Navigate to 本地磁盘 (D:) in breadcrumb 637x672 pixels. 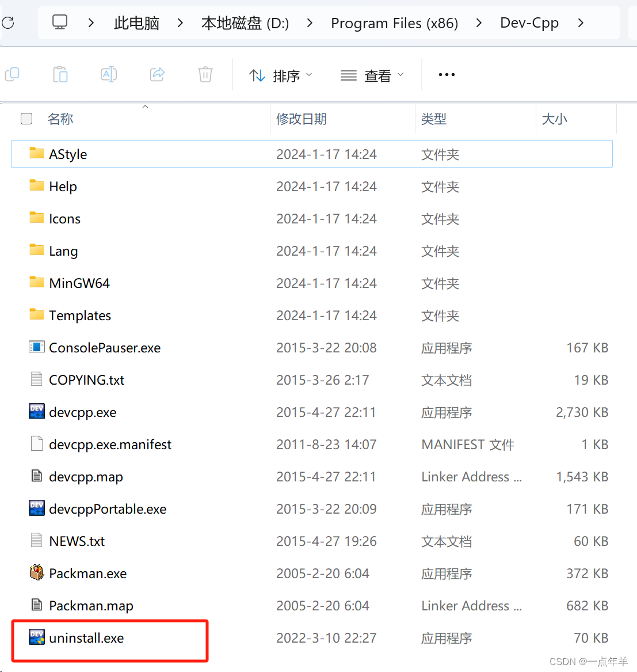[x=245, y=23]
